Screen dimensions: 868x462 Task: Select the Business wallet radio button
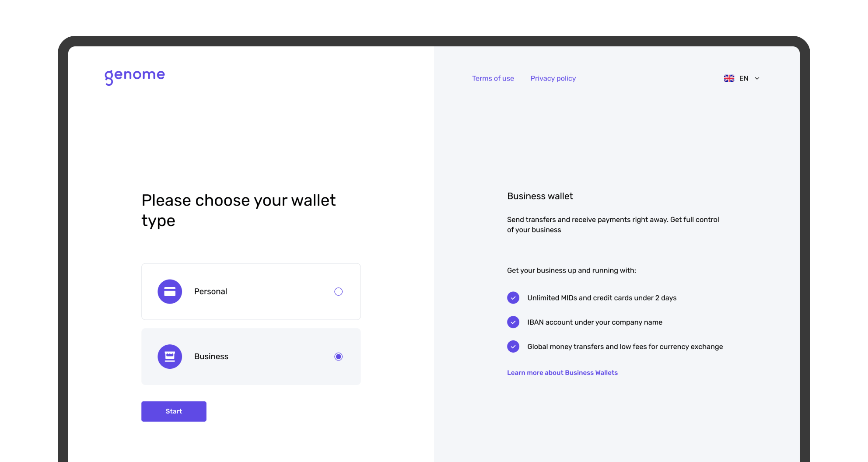point(338,356)
